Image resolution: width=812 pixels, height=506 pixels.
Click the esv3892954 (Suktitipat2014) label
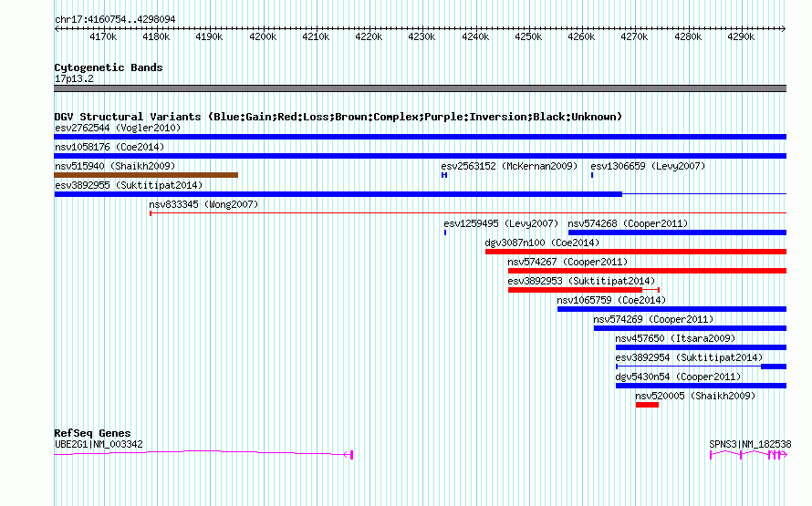(x=689, y=357)
